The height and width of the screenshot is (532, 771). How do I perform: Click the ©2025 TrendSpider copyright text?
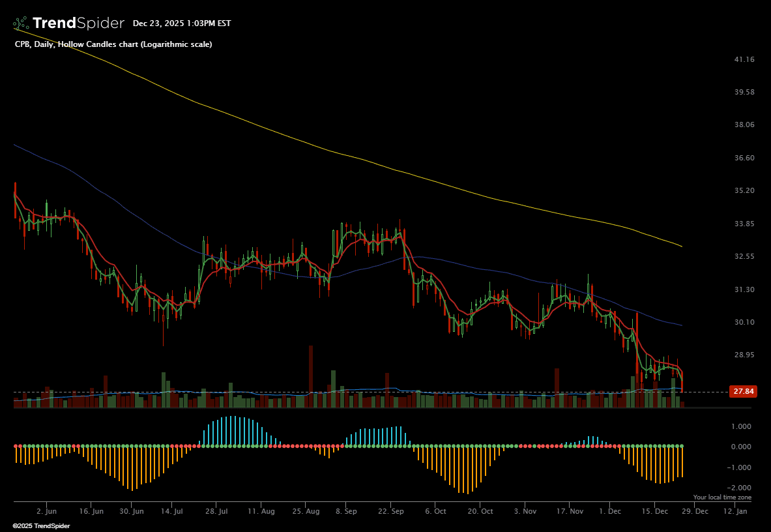point(41,525)
